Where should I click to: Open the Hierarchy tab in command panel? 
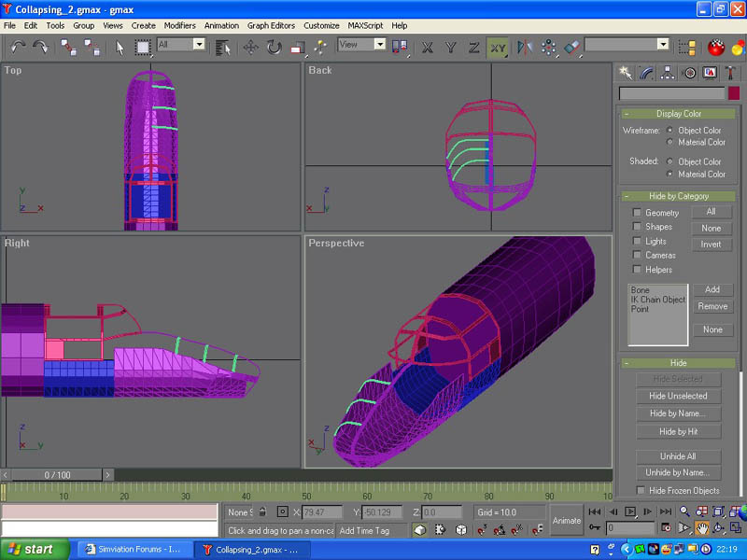click(669, 72)
